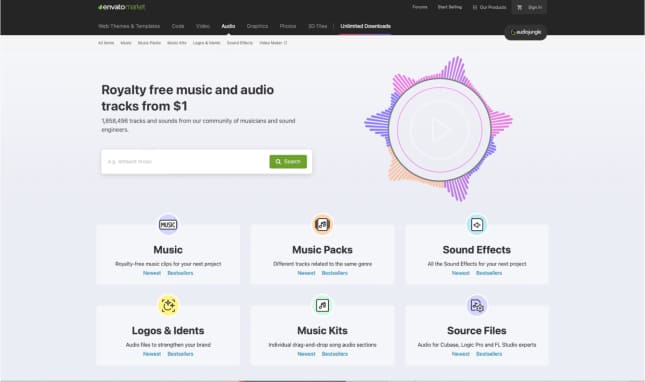This screenshot has width=645, height=382.
Task: Open the Music card heading
Action: 168,250
